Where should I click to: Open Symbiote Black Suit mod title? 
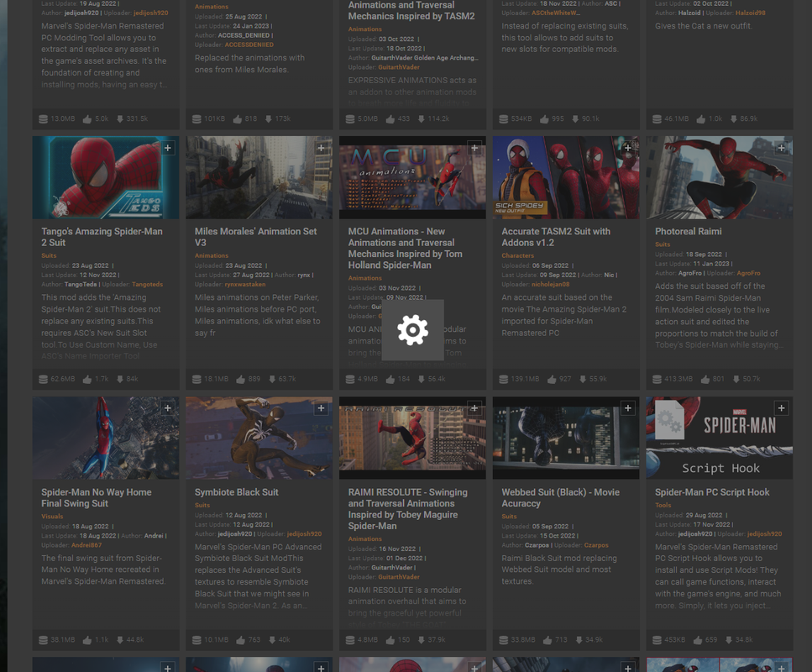pos(236,492)
